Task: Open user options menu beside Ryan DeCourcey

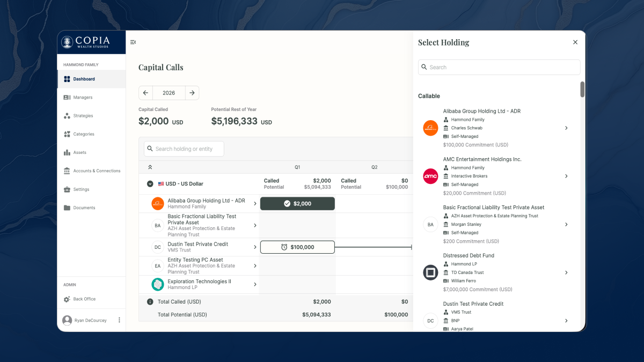Action: coord(119,320)
